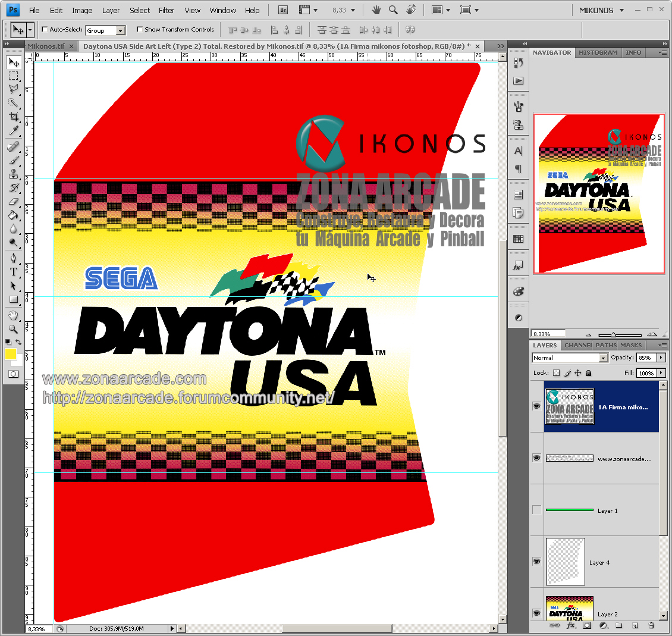Viewport: 672px width, 636px height.
Task: Delete the selected layer trash button
Action: tap(651, 626)
